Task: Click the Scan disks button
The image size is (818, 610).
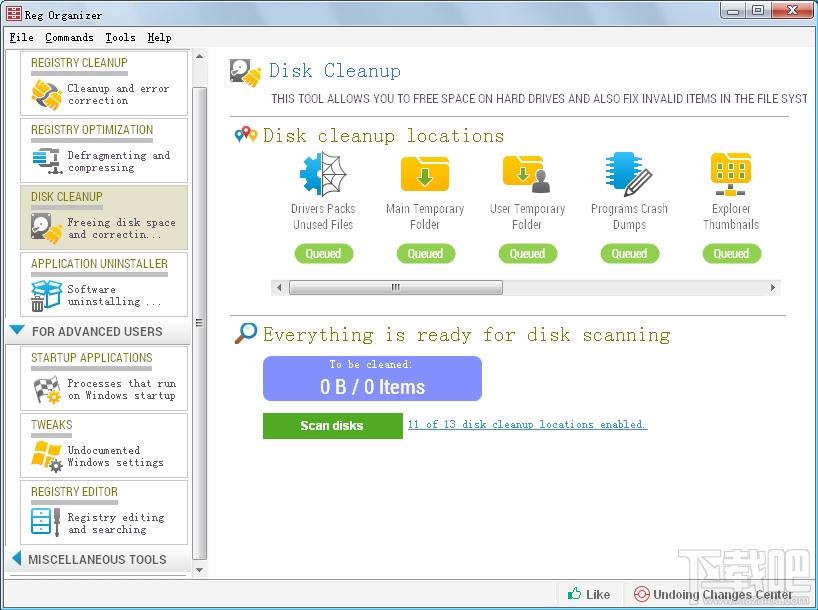Action: 332,426
